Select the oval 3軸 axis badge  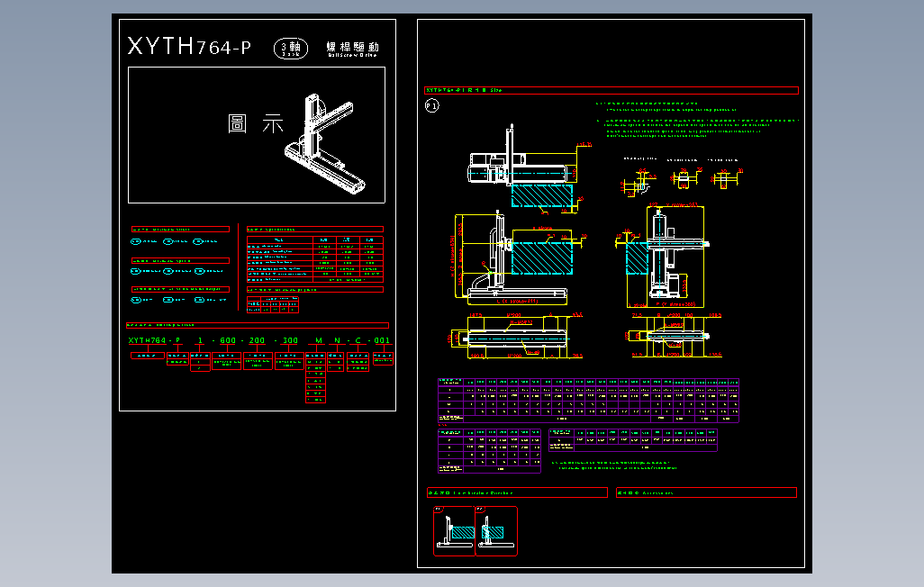tap(291, 49)
